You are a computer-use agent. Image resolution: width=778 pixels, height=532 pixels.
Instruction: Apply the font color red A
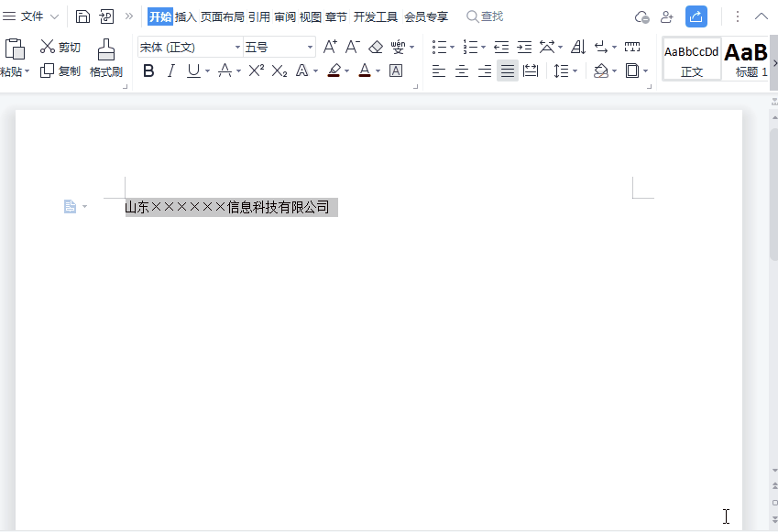click(365, 71)
